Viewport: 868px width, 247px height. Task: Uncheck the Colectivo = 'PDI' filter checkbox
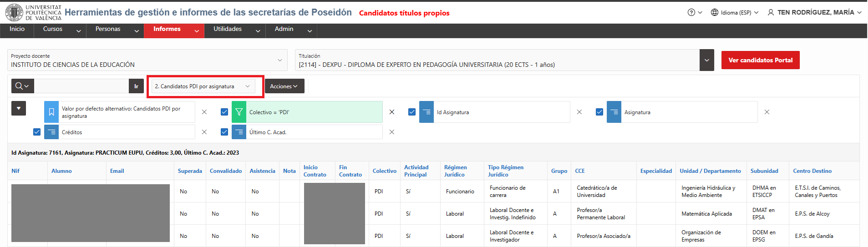pos(224,112)
